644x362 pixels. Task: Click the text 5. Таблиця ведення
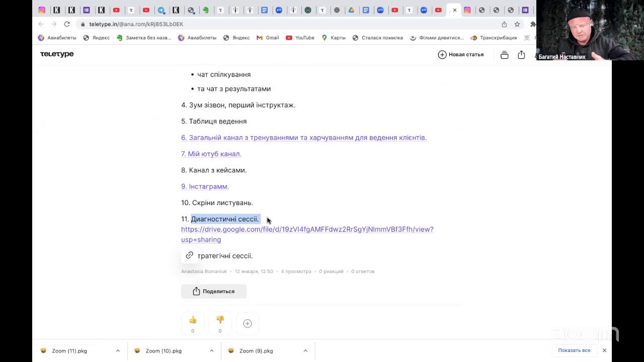click(214, 122)
